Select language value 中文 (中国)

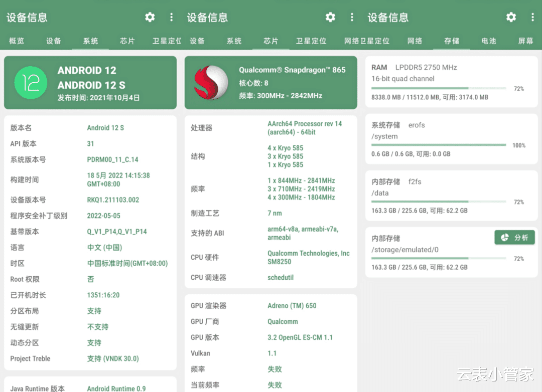[x=104, y=247]
